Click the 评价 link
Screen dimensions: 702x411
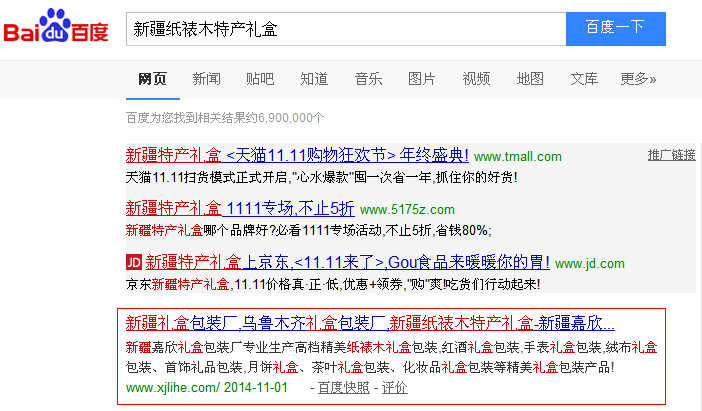tap(394, 387)
